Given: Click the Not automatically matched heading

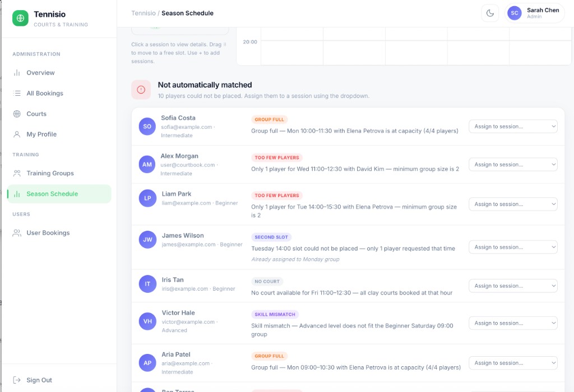Looking at the screenshot, I should pyautogui.click(x=205, y=85).
